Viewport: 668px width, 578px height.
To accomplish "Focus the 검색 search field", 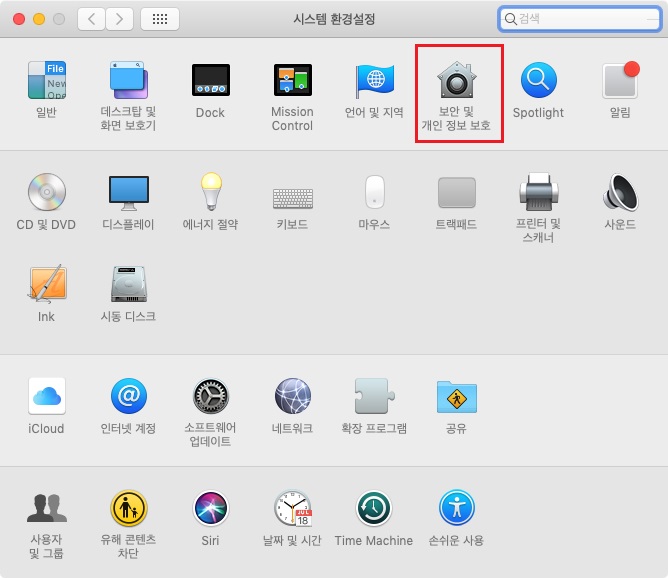I will pos(580,19).
